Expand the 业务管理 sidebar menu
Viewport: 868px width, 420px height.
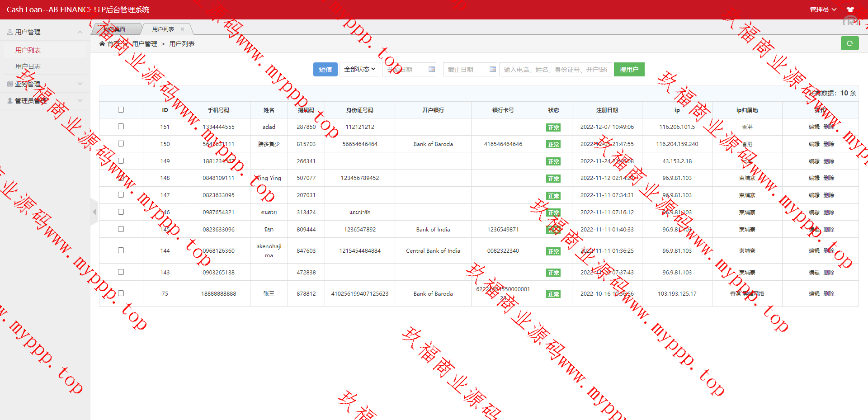tap(44, 84)
